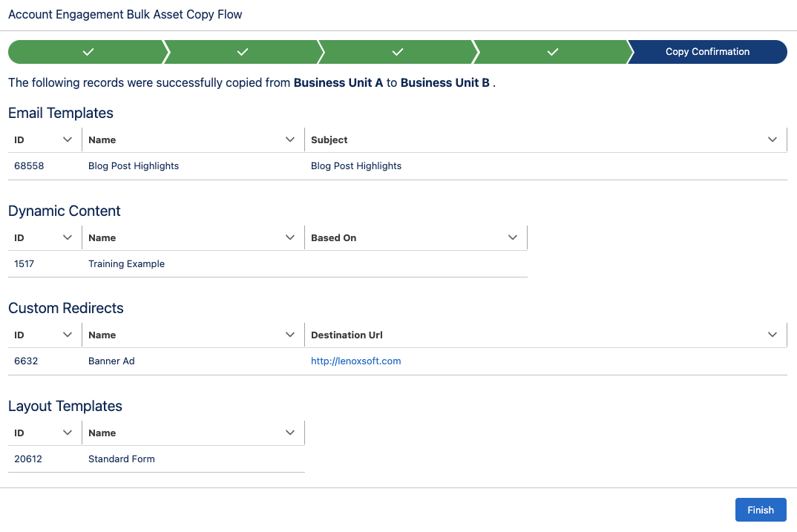Click the Subject column header label

coord(329,139)
